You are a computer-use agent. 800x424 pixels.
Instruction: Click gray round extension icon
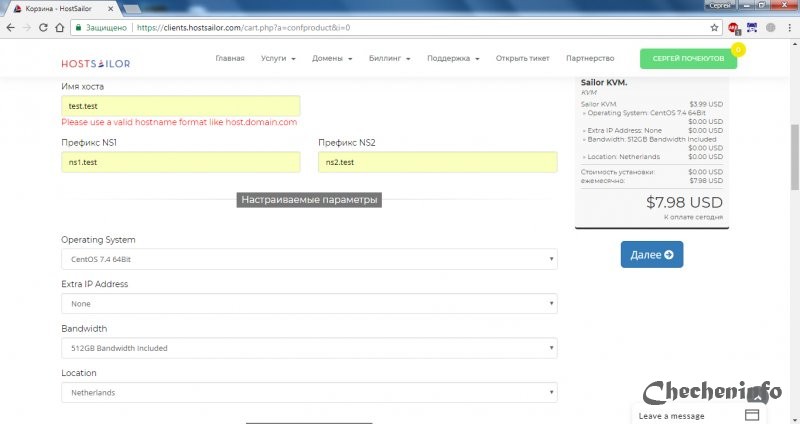coord(771,28)
